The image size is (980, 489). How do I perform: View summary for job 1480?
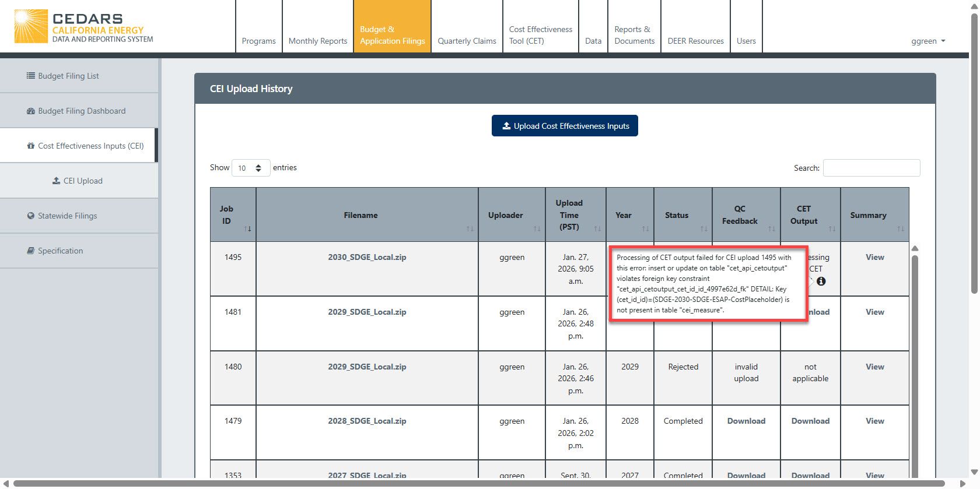click(874, 367)
